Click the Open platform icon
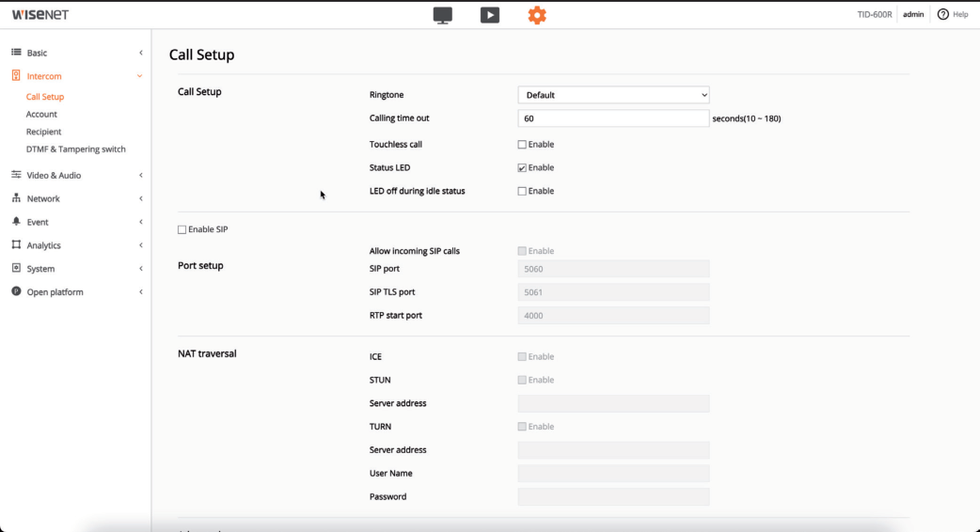Screen dimensions: 980x532 click(x=16, y=291)
